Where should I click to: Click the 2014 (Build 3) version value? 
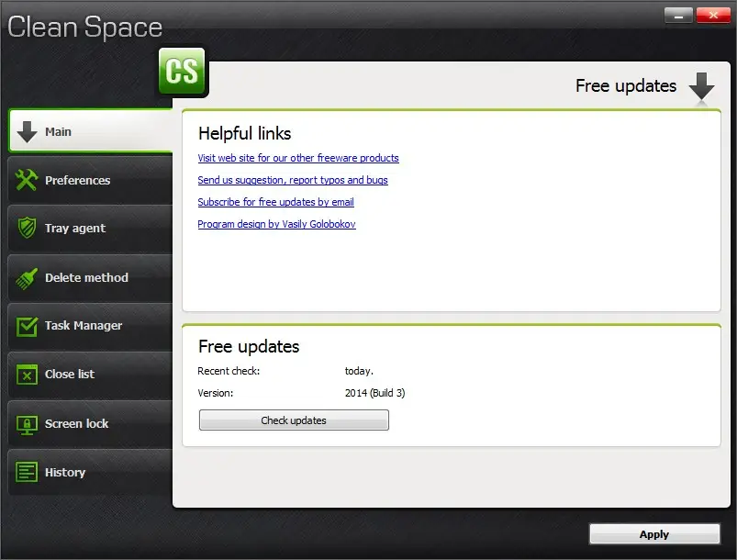pos(374,393)
